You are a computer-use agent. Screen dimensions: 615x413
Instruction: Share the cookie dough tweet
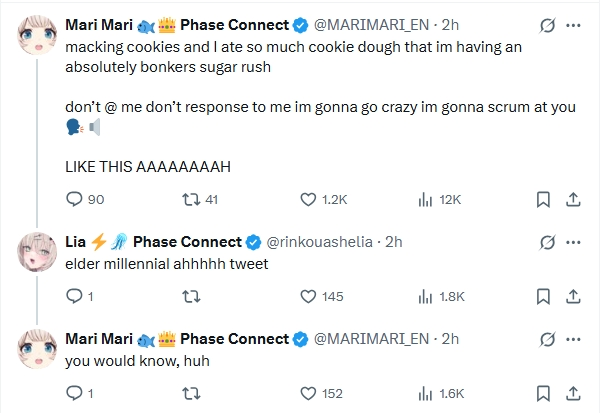click(575, 199)
